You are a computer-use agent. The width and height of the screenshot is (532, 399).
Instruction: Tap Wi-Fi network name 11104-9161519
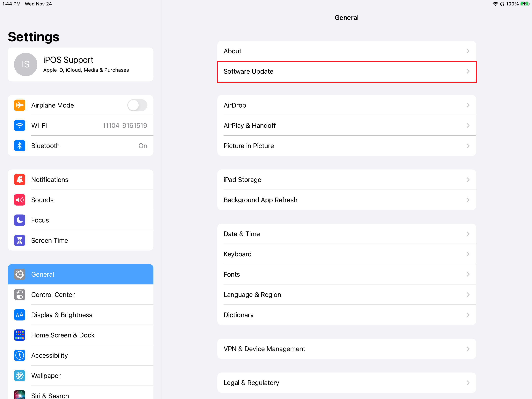coord(125,125)
